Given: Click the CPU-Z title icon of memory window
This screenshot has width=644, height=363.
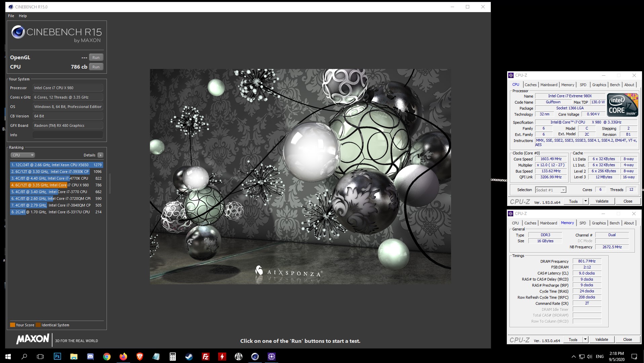Looking at the screenshot, I should click(511, 214).
